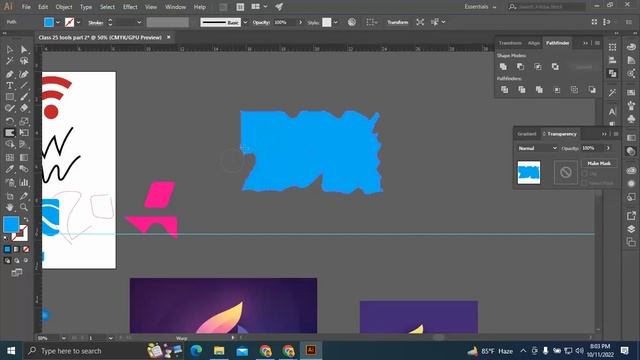Open the blending mode Normal dropdown
Image resolution: width=640 pixels, height=360 pixels.
pyautogui.click(x=537, y=148)
